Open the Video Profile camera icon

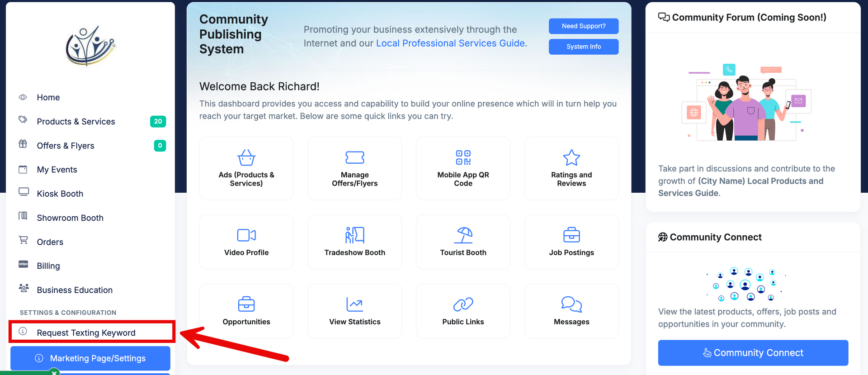coord(246,235)
